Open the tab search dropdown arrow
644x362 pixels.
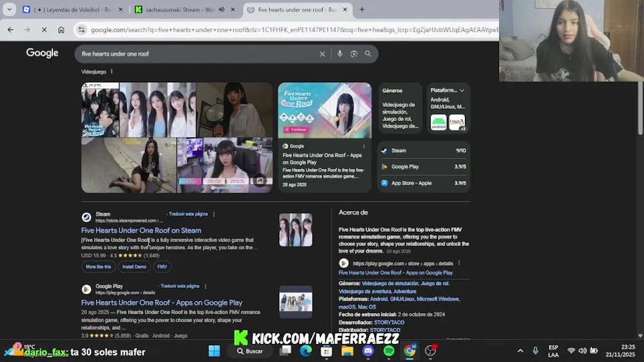pos(10,9)
